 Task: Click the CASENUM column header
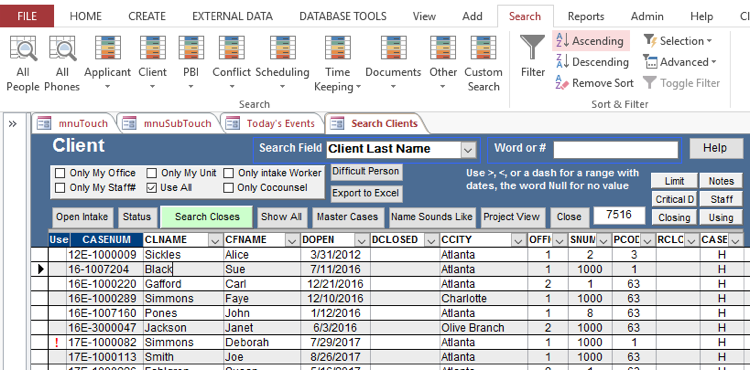[106, 239]
